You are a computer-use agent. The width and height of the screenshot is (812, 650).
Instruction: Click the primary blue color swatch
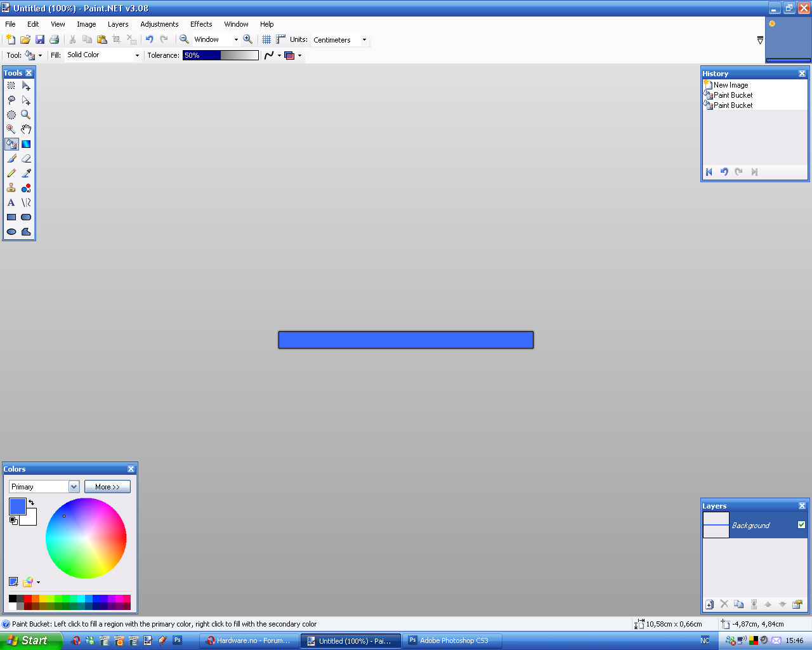[x=17, y=506]
